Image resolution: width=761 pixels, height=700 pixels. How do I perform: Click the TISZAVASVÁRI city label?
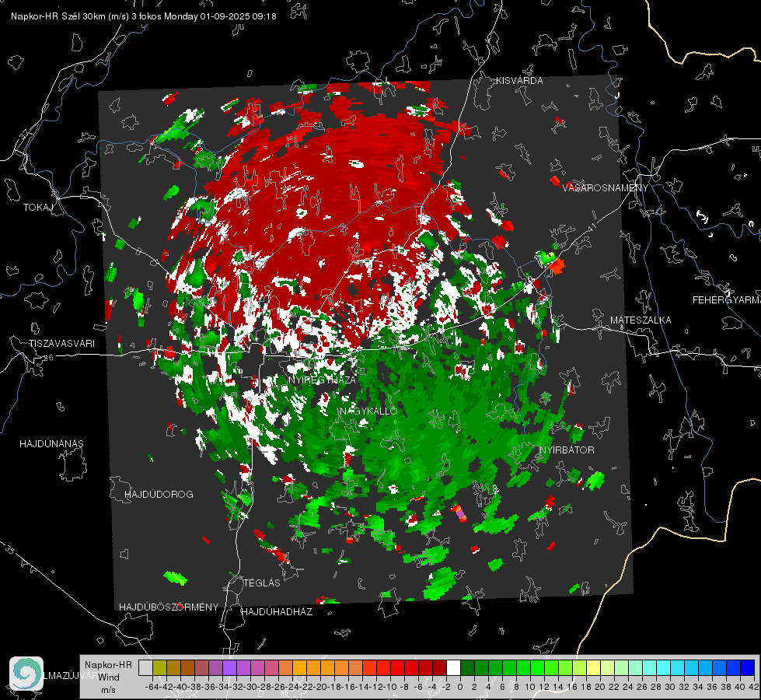61,344
